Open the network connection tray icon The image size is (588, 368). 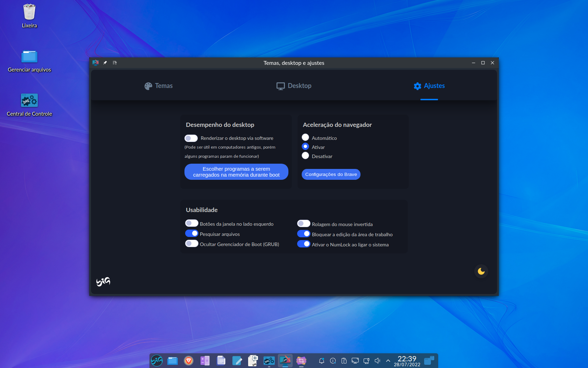click(366, 361)
